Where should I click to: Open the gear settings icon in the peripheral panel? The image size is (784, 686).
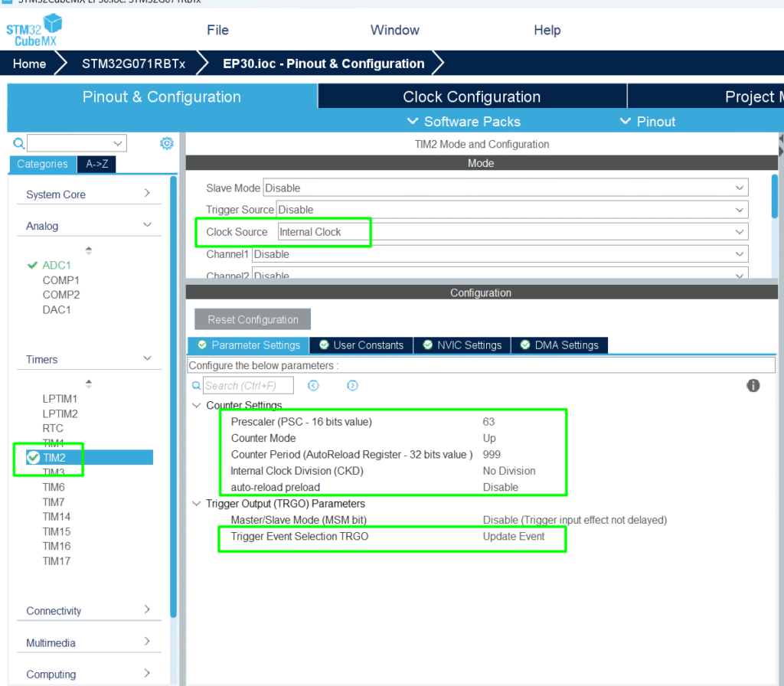tap(166, 143)
